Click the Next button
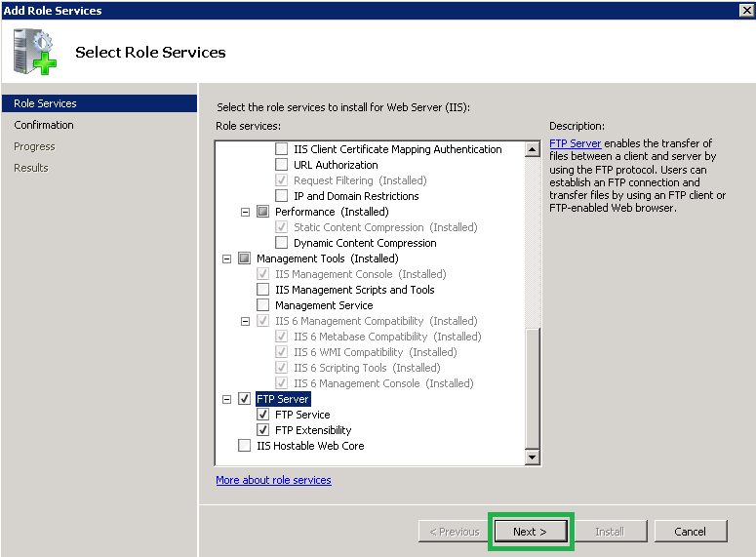Image resolution: width=756 pixels, height=557 pixels. click(x=531, y=532)
